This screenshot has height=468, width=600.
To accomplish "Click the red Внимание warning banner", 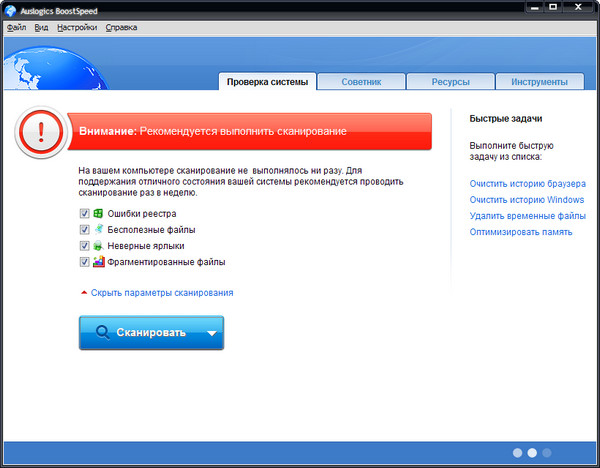I will 249,131.
